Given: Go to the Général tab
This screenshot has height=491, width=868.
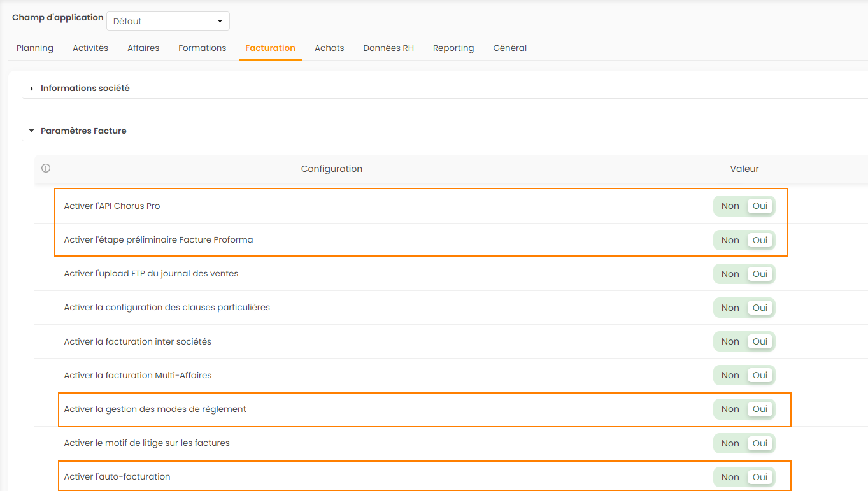Looking at the screenshot, I should [x=509, y=48].
